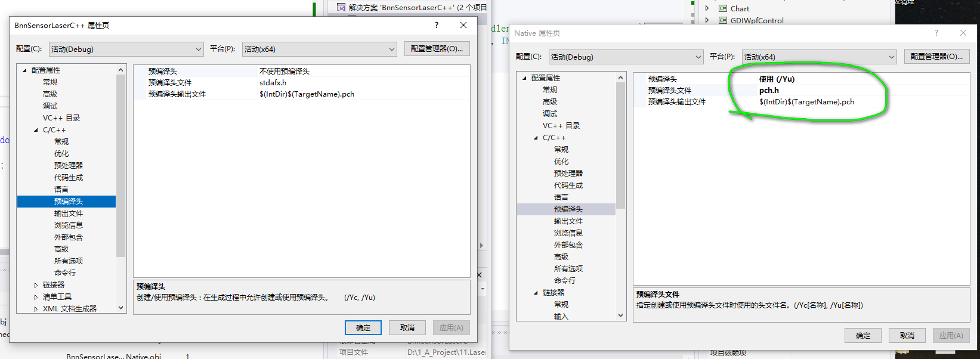The image size is (980, 359).
Task: Click help question mark in Native dialog
Action: (x=936, y=33)
